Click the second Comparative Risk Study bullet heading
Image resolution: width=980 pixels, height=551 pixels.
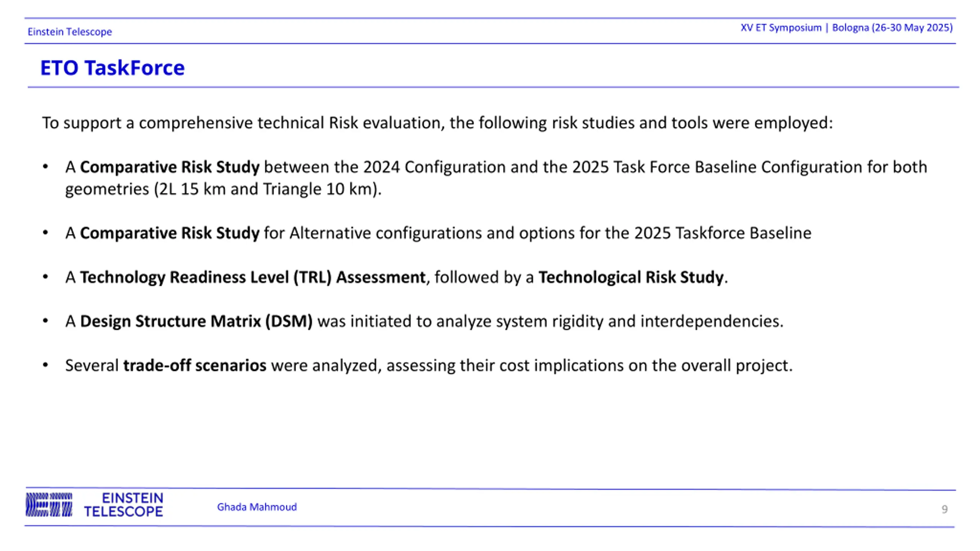170,233
